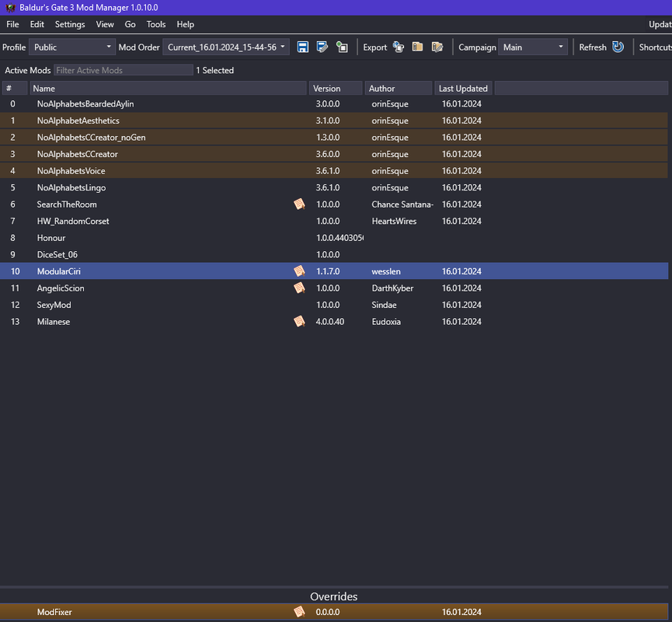Click author Sindae cell

tap(384, 305)
